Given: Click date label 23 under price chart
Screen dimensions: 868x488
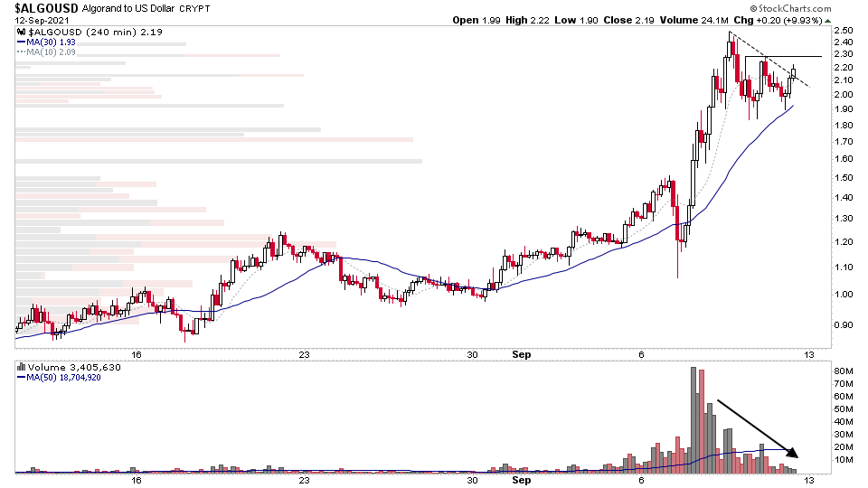Looking at the screenshot, I should (304, 354).
